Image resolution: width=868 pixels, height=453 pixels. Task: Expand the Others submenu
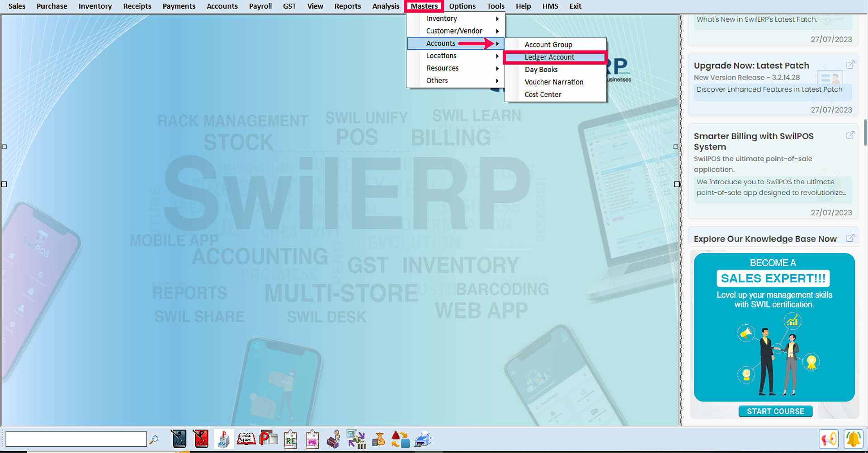click(456, 80)
